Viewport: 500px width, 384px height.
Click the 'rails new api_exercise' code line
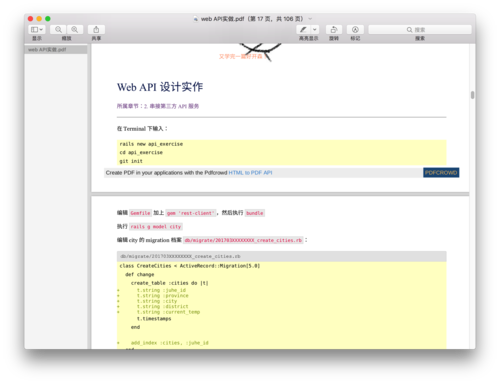coord(151,144)
